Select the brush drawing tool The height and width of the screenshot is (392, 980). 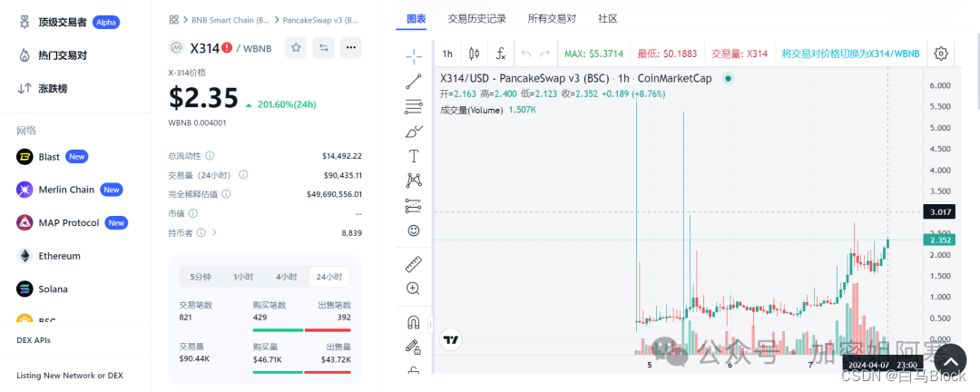point(414,132)
